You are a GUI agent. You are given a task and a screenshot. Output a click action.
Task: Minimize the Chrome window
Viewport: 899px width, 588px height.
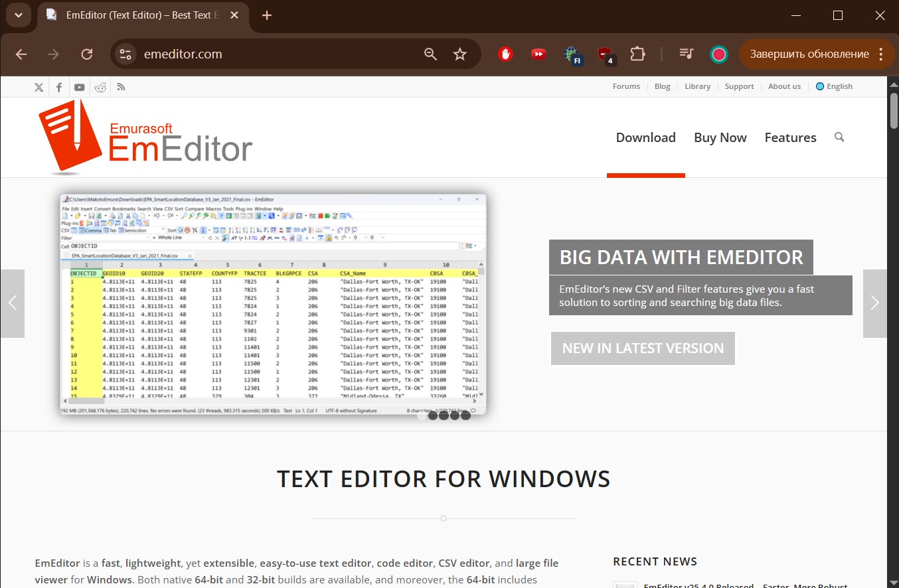795,15
